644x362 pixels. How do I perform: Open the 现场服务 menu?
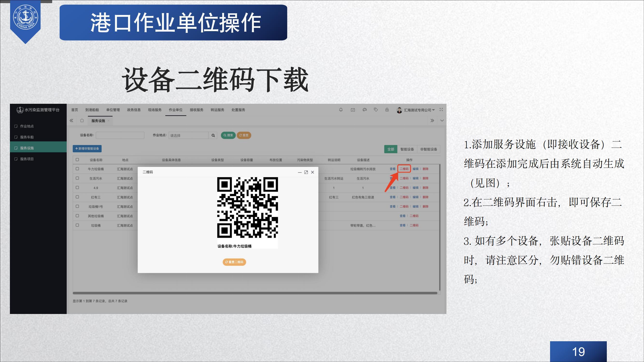click(x=155, y=110)
